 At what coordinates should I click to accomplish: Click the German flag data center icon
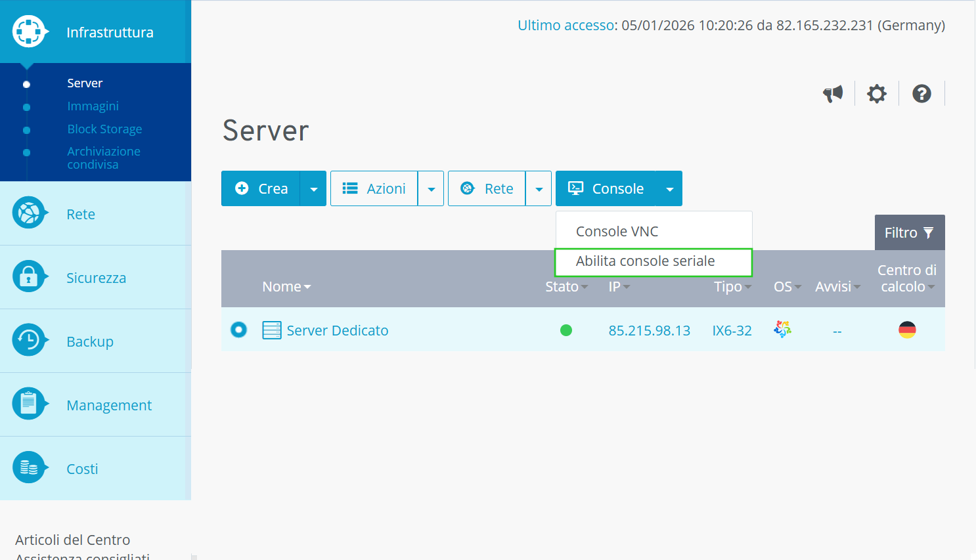coord(907,330)
